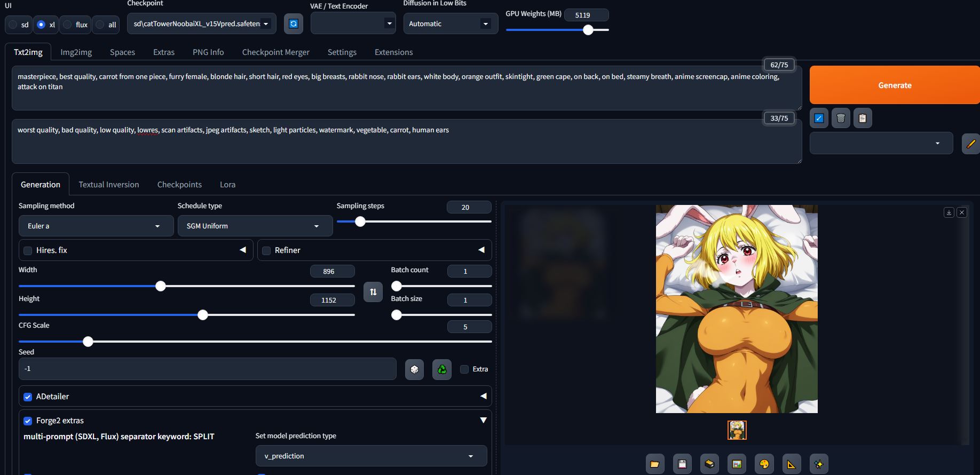Select the generated image thumbnail

[x=737, y=430]
